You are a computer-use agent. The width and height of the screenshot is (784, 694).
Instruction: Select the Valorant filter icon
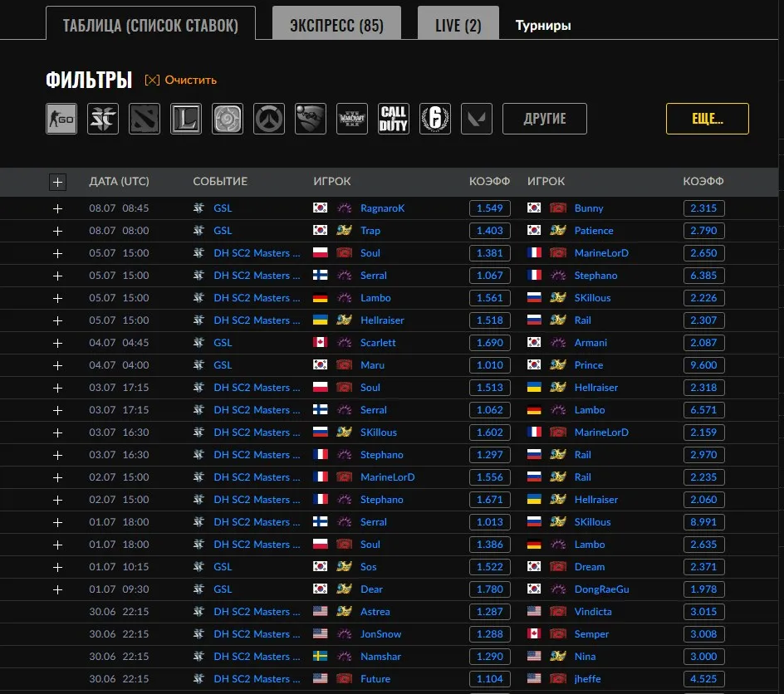click(x=477, y=119)
